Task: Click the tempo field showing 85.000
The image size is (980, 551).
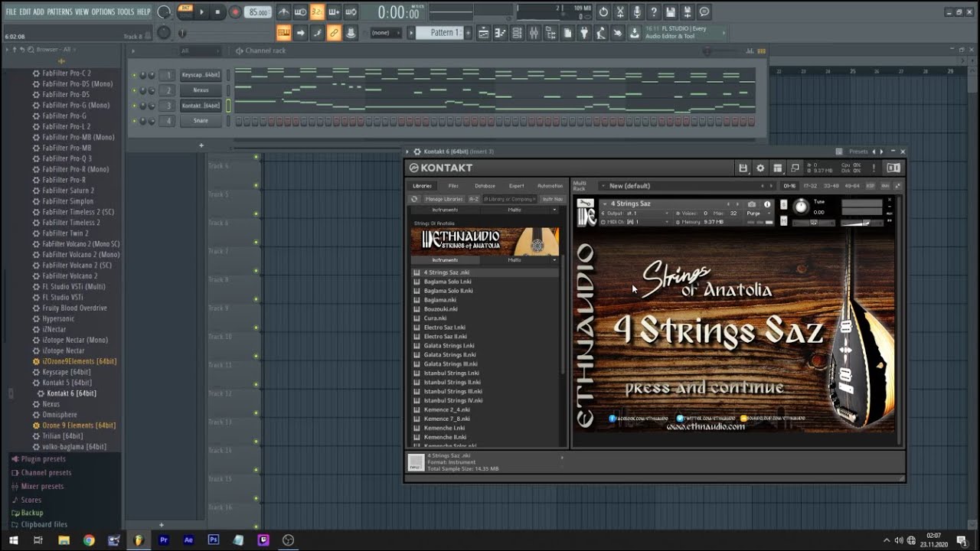Action: (x=259, y=12)
